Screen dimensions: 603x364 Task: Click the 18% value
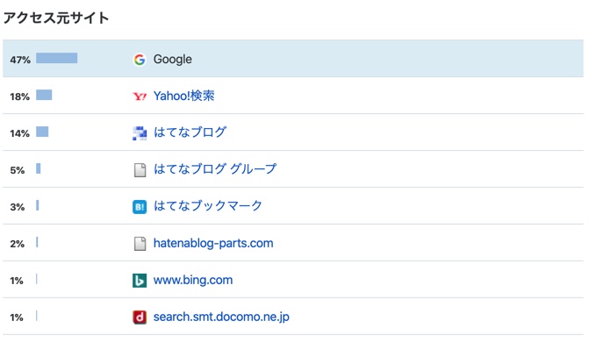[x=19, y=96]
